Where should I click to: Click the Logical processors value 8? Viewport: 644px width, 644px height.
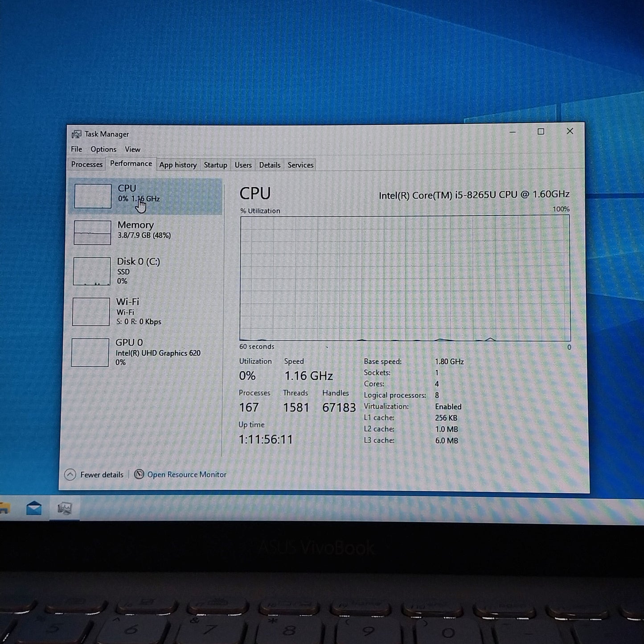pyautogui.click(x=437, y=395)
